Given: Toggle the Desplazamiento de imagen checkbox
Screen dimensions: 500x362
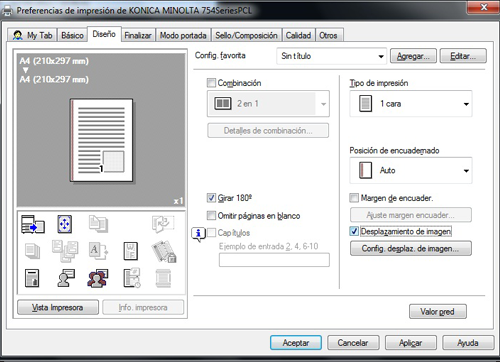Looking at the screenshot, I should [354, 231].
